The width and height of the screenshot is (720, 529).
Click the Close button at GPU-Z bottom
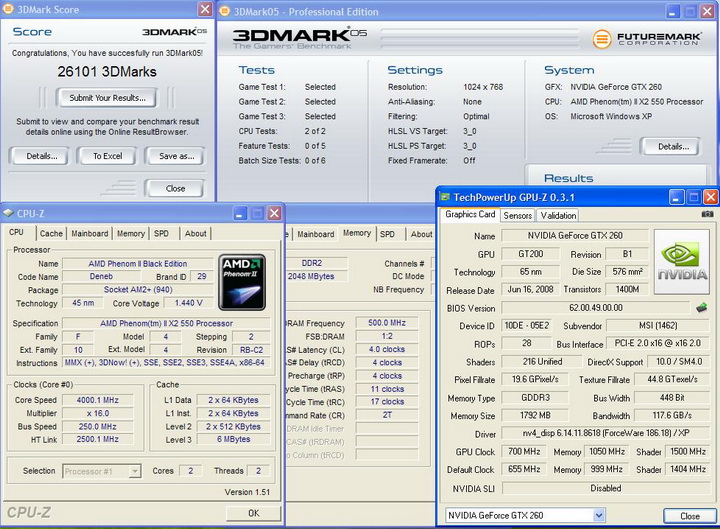[689, 516]
